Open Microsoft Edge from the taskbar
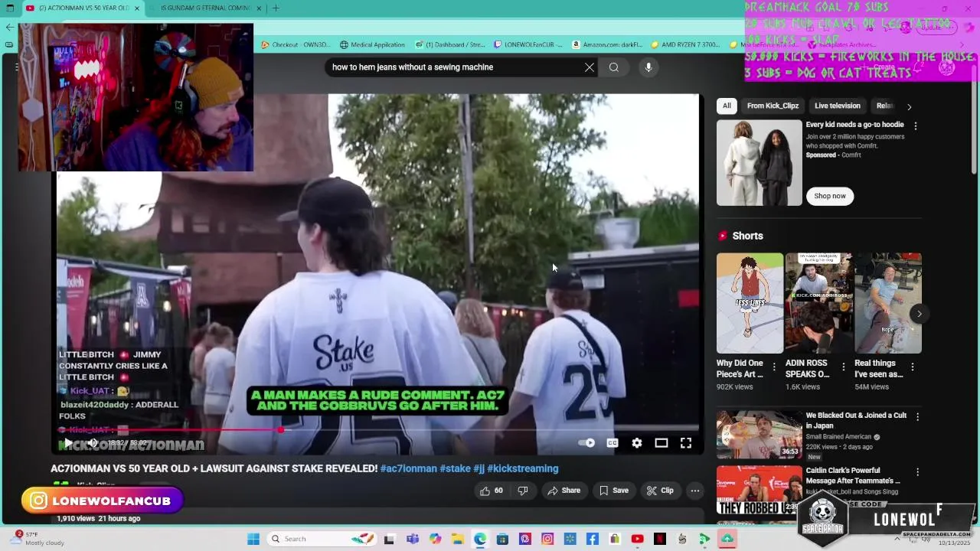The image size is (980, 551). 480,539
